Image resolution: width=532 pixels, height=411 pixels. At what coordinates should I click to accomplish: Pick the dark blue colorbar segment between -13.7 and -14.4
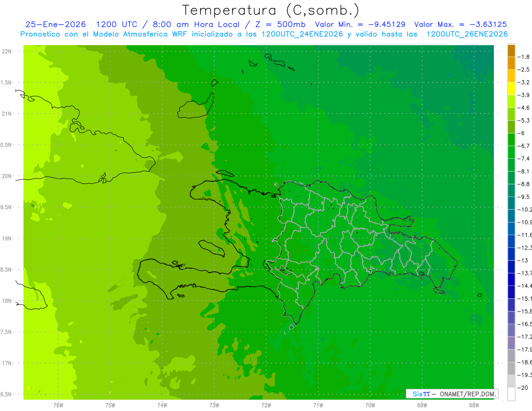click(x=511, y=279)
